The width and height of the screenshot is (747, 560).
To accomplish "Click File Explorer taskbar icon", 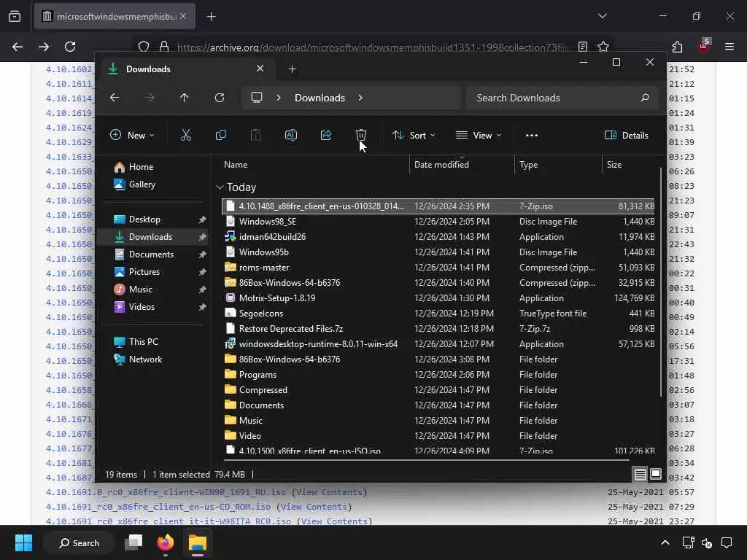I will click(197, 542).
